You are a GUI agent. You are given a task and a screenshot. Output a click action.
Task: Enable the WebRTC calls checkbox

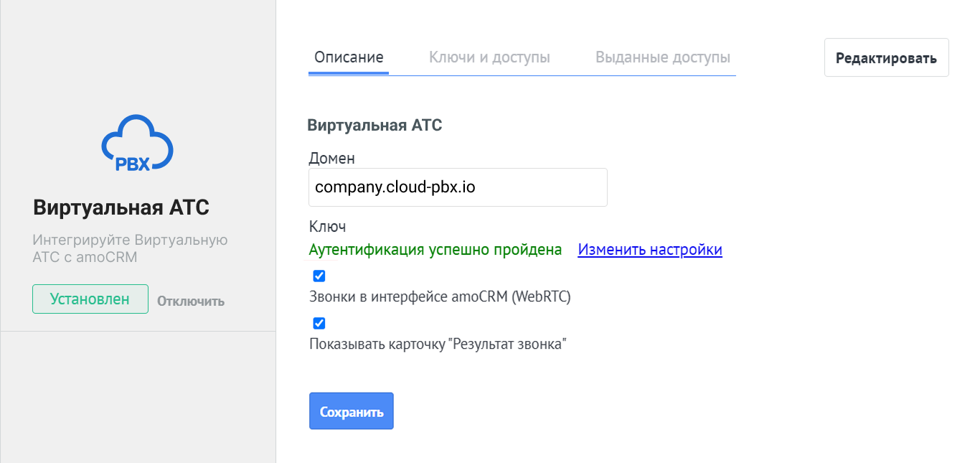point(319,276)
